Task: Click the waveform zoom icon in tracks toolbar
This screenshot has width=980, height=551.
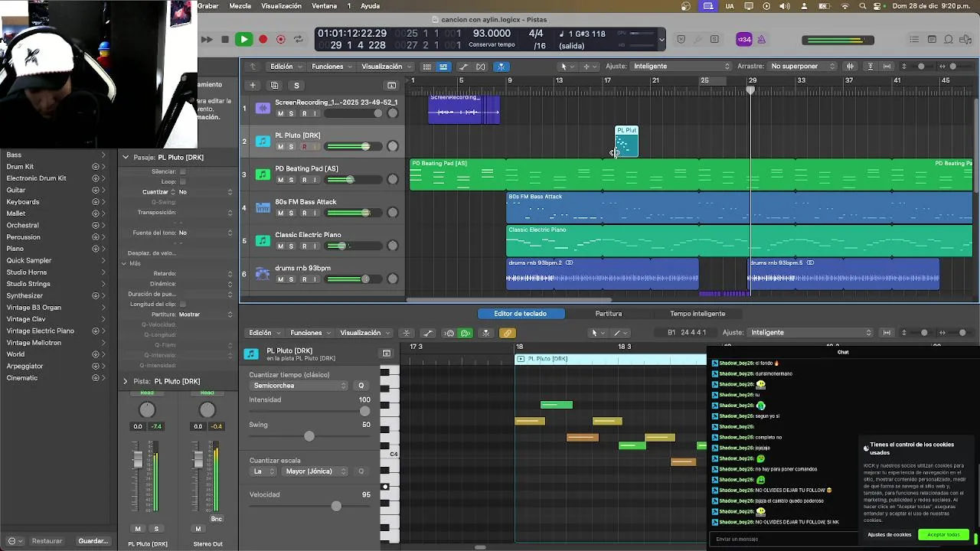Action: [850, 67]
